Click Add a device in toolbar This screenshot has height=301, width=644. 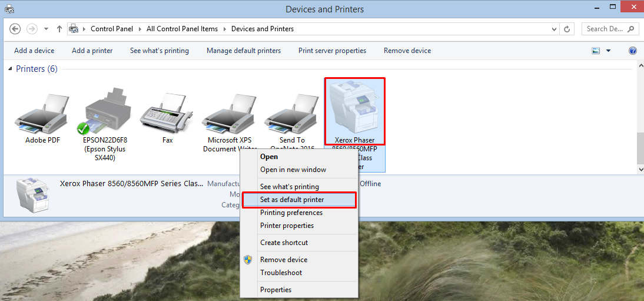pos(34,51)
